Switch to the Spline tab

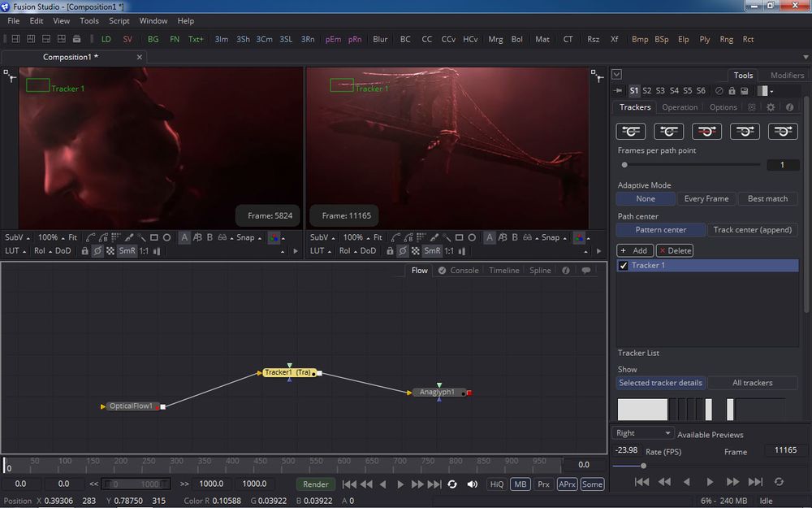[540, 270]
